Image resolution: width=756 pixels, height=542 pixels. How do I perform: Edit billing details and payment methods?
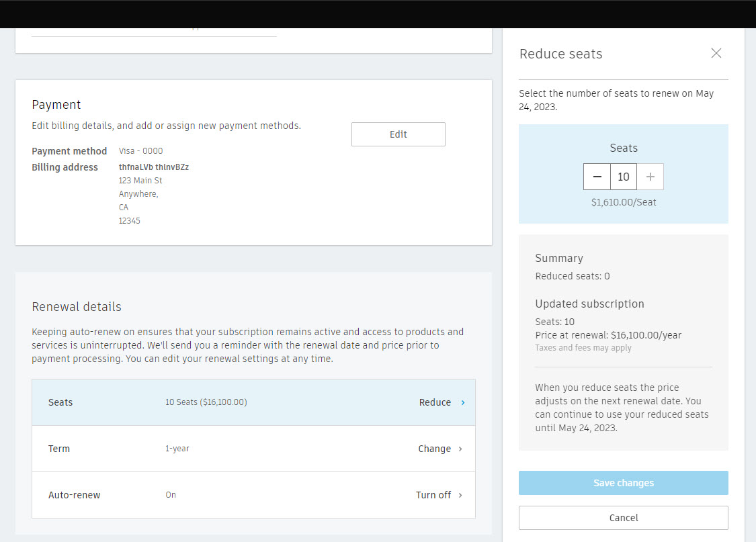tap(398, 134)
